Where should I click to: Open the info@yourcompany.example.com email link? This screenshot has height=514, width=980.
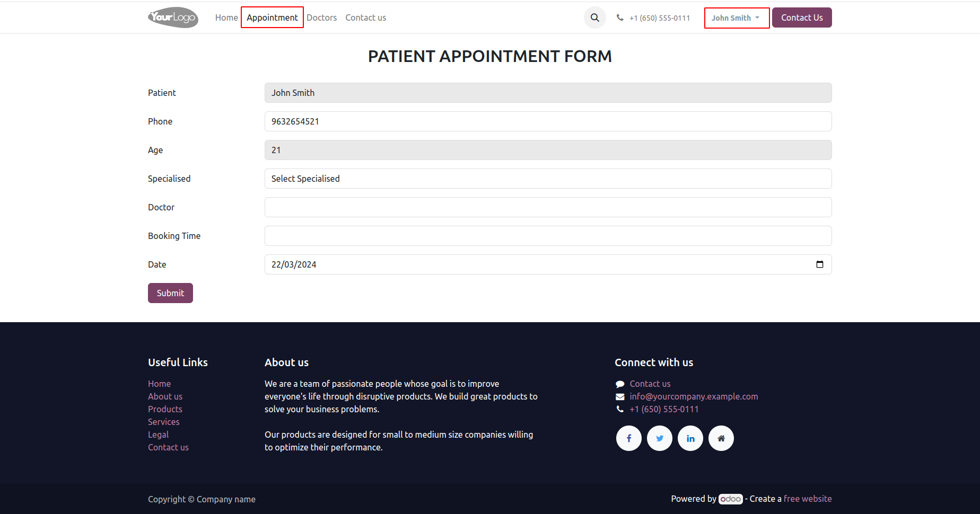[x=694, y=396]
